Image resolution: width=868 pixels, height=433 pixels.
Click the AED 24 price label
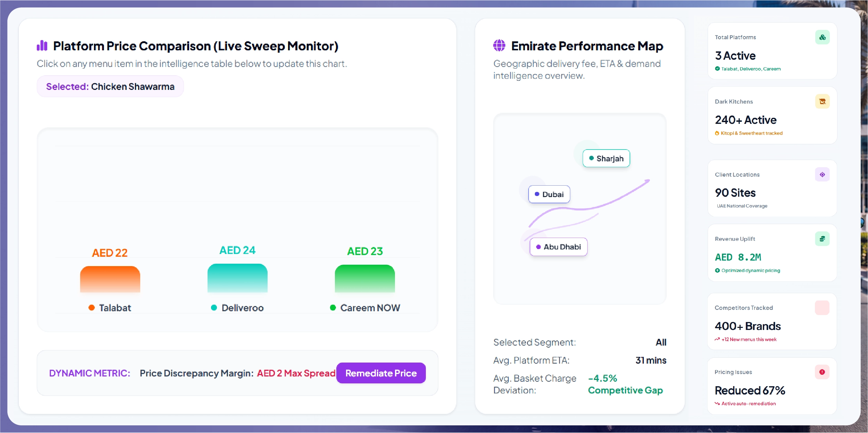coord(237,250)
